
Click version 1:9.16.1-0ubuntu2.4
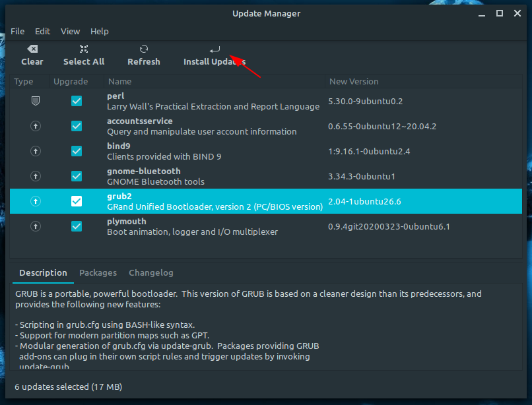tap(369, 151)
